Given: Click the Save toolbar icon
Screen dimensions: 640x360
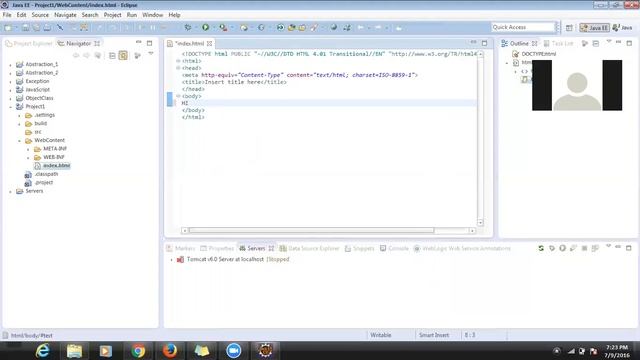Looking at the screenshot, I should 25,28.
